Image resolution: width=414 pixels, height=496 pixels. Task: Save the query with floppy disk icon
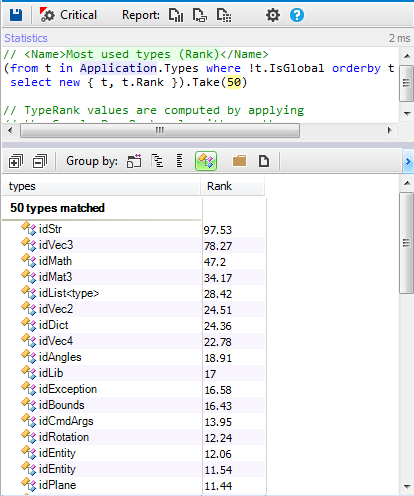point(16,15)
